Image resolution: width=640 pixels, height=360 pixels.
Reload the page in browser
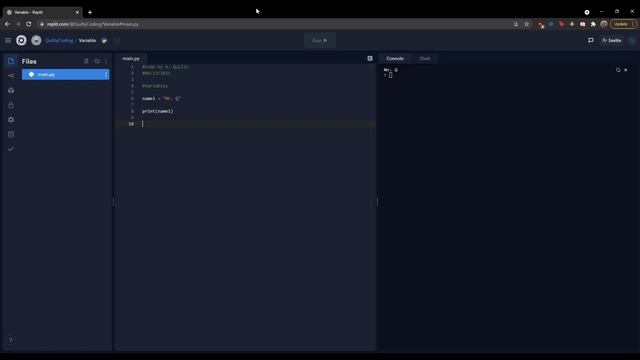(29, 24)
